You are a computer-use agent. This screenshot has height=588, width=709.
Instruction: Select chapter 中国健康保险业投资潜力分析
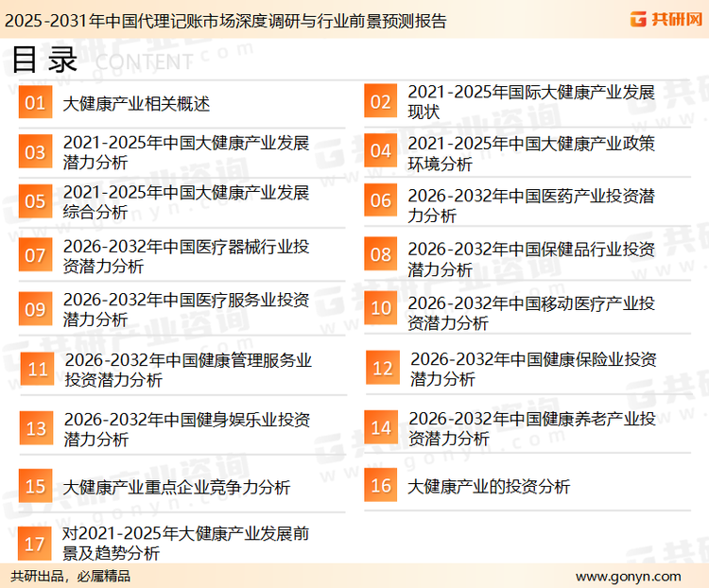[533, 369]
